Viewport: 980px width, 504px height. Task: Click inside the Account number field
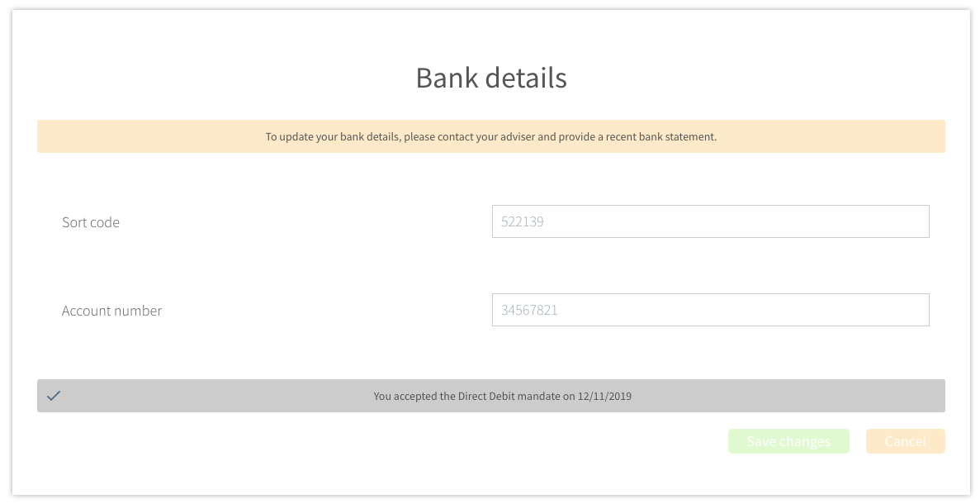pos(710,309)
